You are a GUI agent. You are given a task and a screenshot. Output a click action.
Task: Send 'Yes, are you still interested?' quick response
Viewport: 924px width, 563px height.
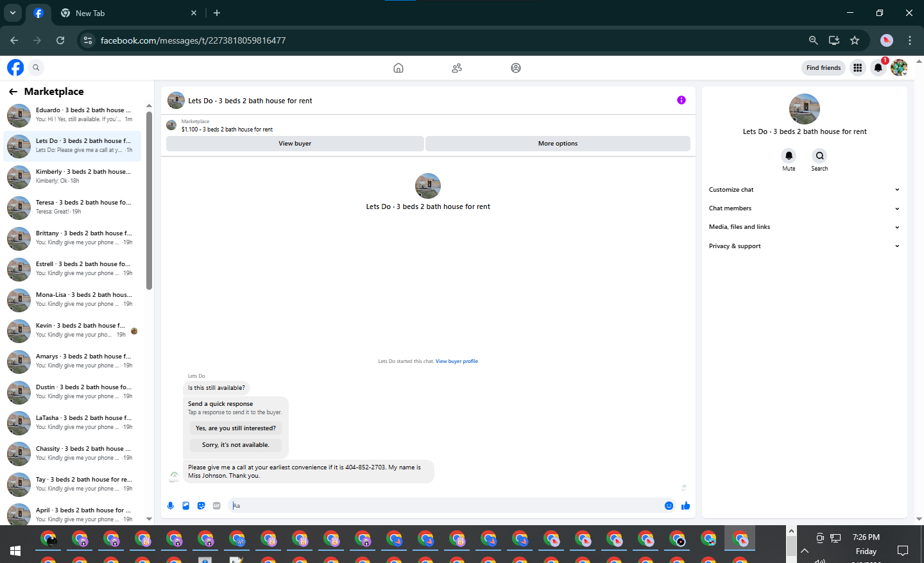235,428
